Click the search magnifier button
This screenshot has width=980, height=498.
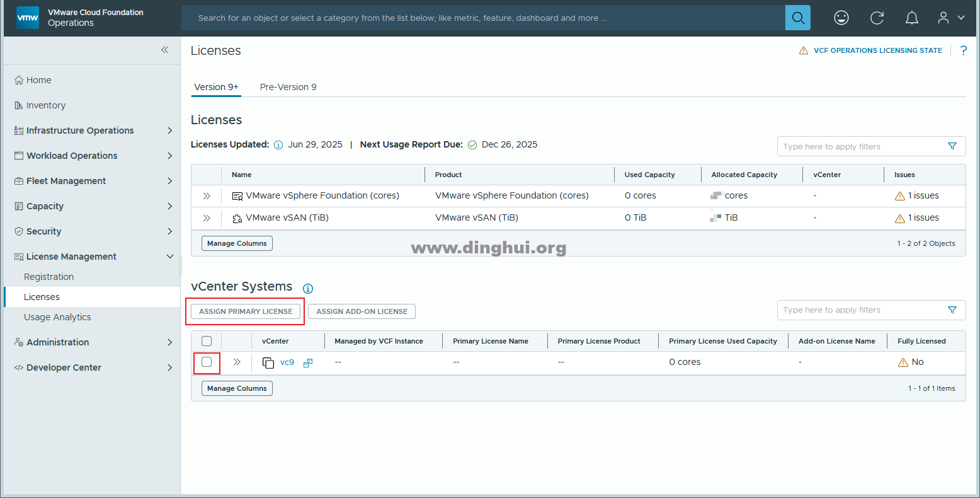pyautogui.click(x=798, y=18)
